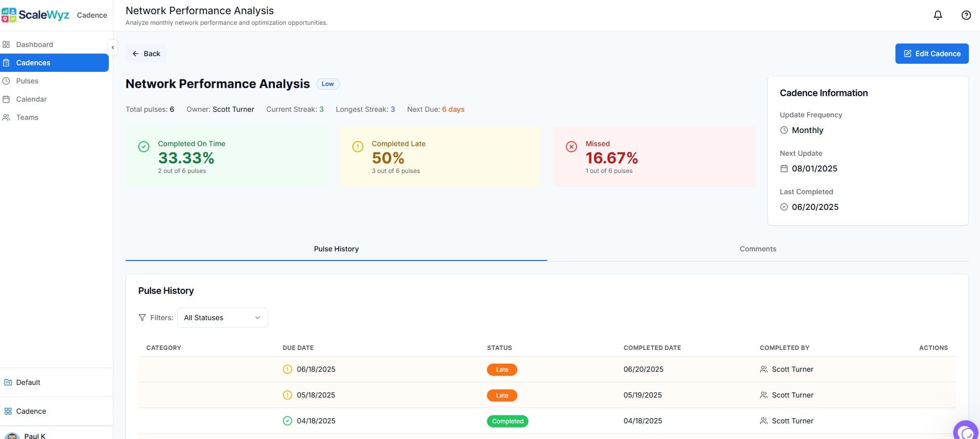Switch to the Comments tab

[757, 249]
